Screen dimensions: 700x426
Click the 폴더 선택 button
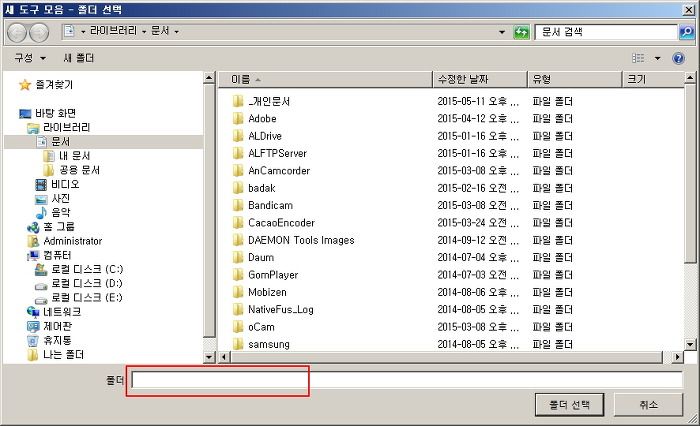pos(570,405)
